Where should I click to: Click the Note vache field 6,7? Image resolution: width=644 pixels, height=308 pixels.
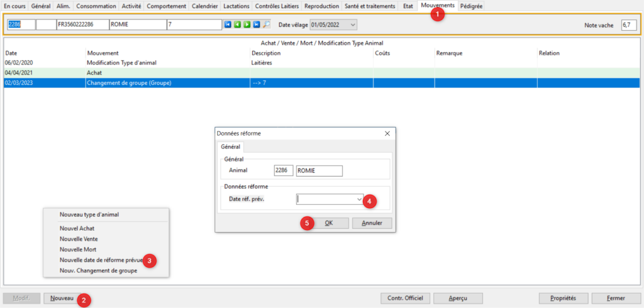[x=629, y=25]
